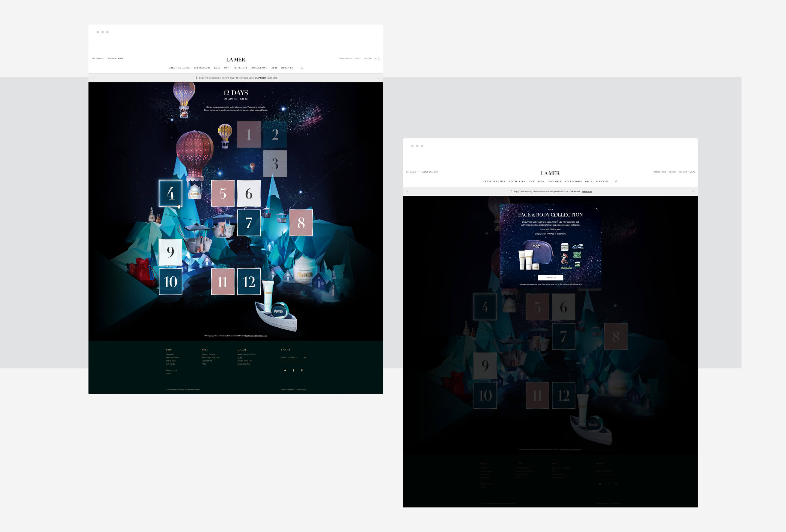Open Gifts menu in left window
The width and height of the screenshot is (786, 532).
[x=274, y=68]
